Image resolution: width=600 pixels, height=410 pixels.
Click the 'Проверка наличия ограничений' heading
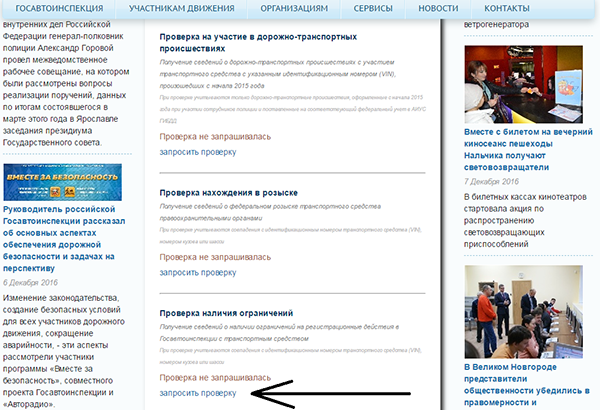(226, 314)
